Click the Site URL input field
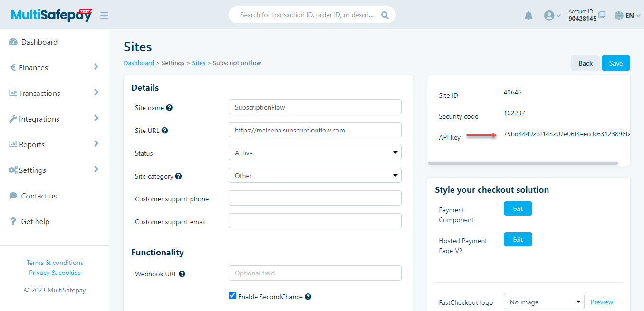Viewport: 644px width, 311px height. (315, 130)
